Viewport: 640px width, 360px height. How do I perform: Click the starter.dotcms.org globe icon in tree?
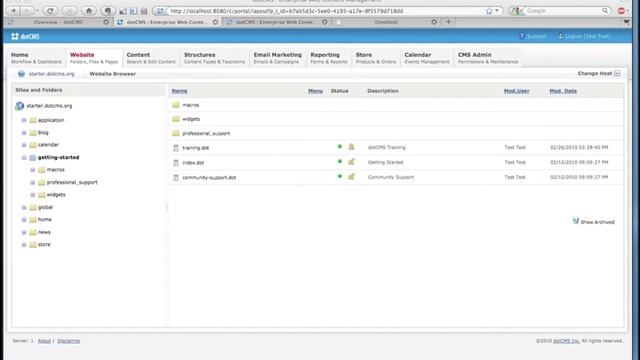point(19,106)
